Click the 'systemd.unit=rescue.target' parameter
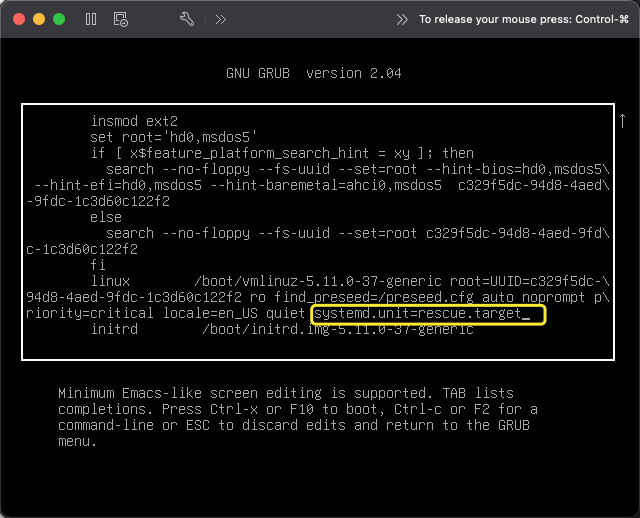 (x=417, y=313)
